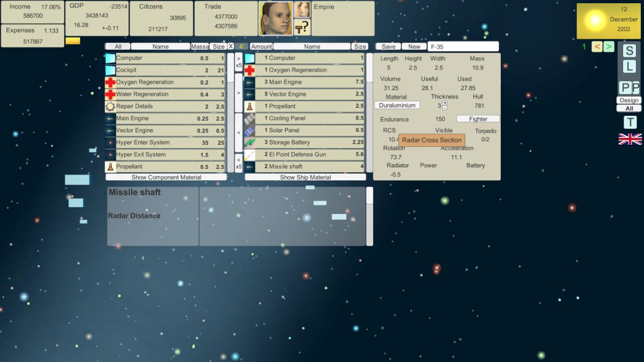Image resolution: width=644 pixels, height=362 pixels.
Task: Open the Fighter ship class dropdown
Action: click(x=478, y=119)
